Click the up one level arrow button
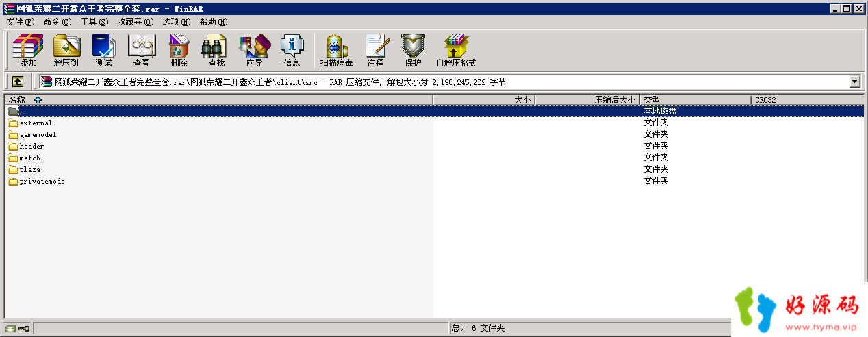Screen dimensions: 868x337 [x=18, y=82]
